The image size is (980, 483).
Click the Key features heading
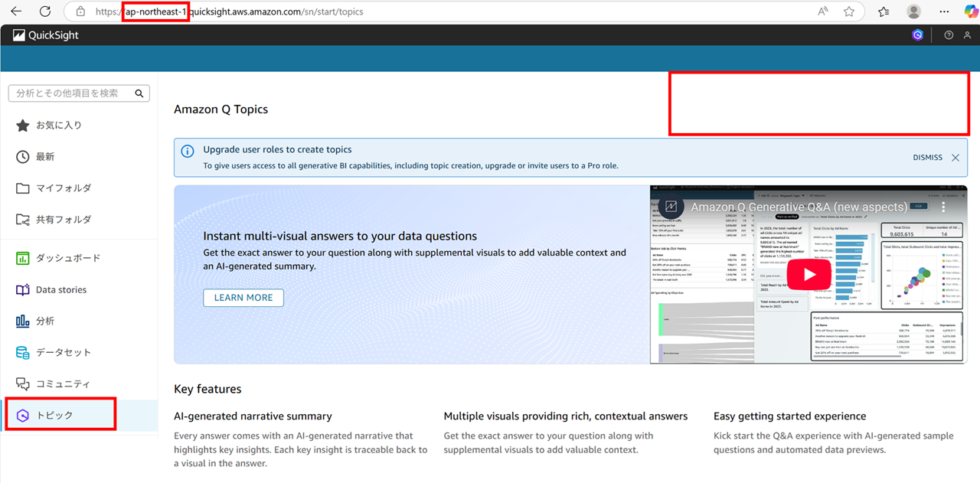click(x=207, y=389)
